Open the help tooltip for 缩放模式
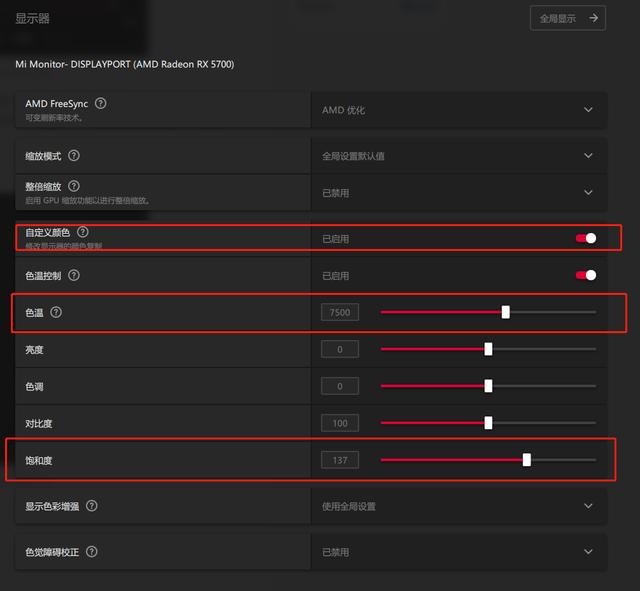The image size is (640, 591). click(75, 156)
